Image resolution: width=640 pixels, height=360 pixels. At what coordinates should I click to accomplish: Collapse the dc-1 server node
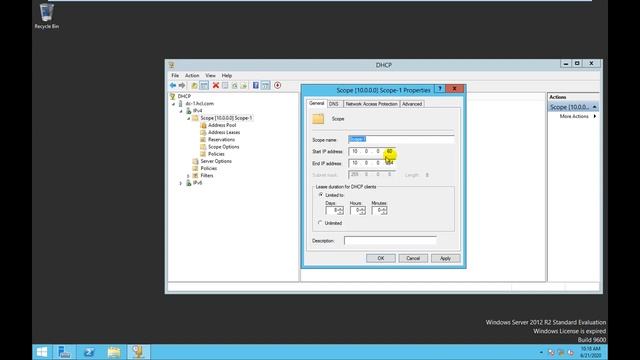pos(174,104)
